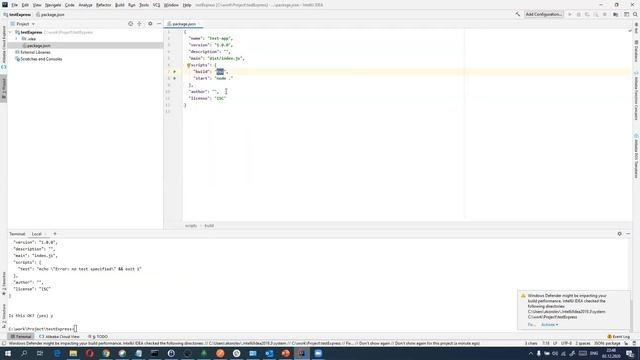Open Chrome from taskbar
The height and width of the screenshot is (360, 640).
pyautogui.click(x=106, y=353)
